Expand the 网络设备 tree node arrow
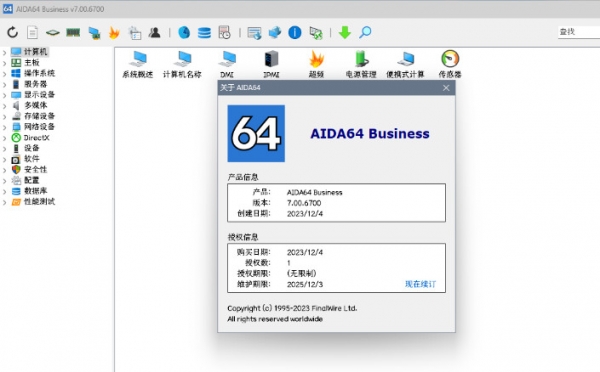The width and height of the screenshot is (600, 372). pos(5,127)
